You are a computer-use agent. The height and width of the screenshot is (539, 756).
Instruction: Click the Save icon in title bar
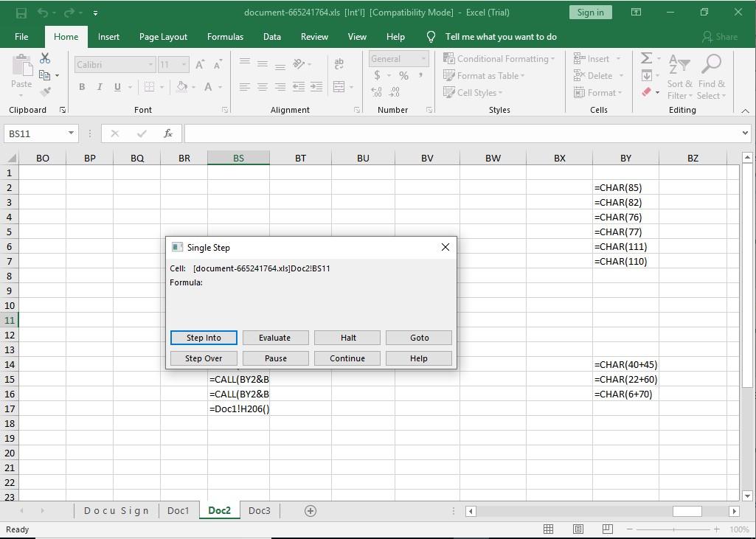click(21, 13)
